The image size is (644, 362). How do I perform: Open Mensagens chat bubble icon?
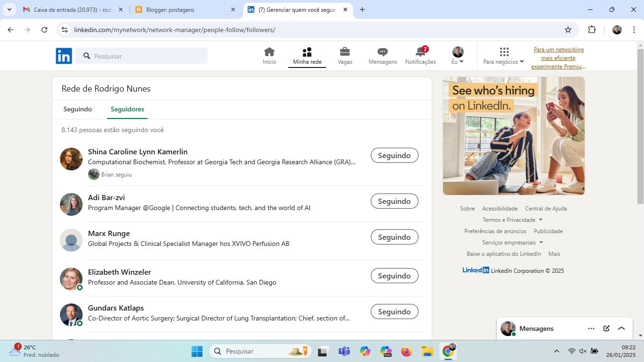click(x=383, y=56)
